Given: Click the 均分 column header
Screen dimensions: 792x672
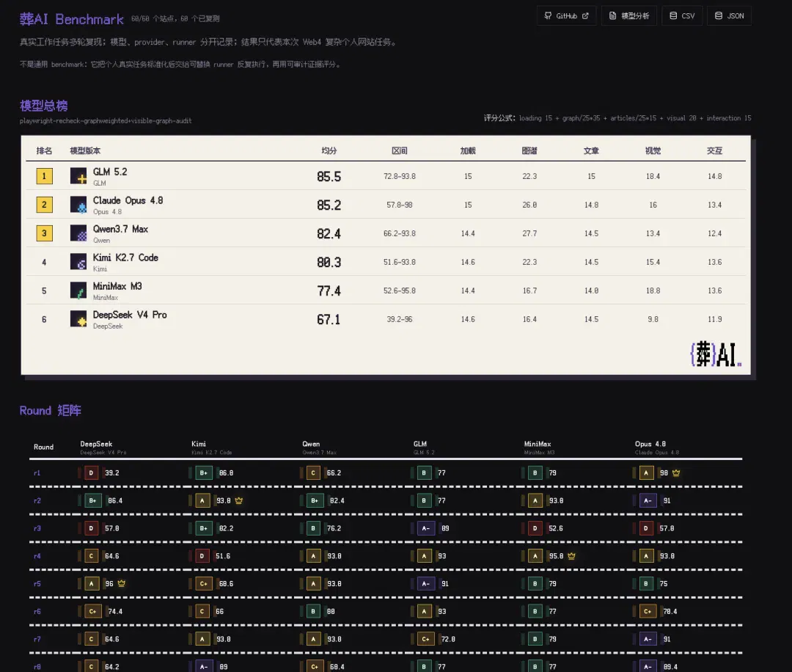Looking at the screenshot, I should [329, 150].
